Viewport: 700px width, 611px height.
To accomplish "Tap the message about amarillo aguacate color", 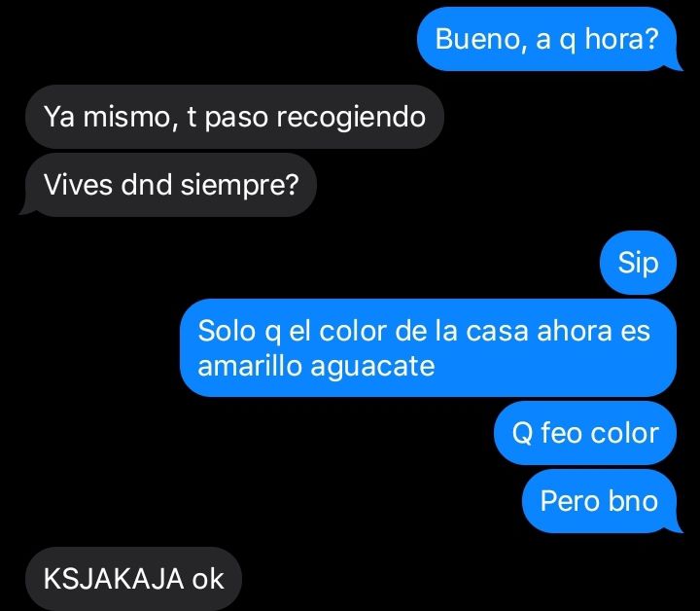I will 428,348.
